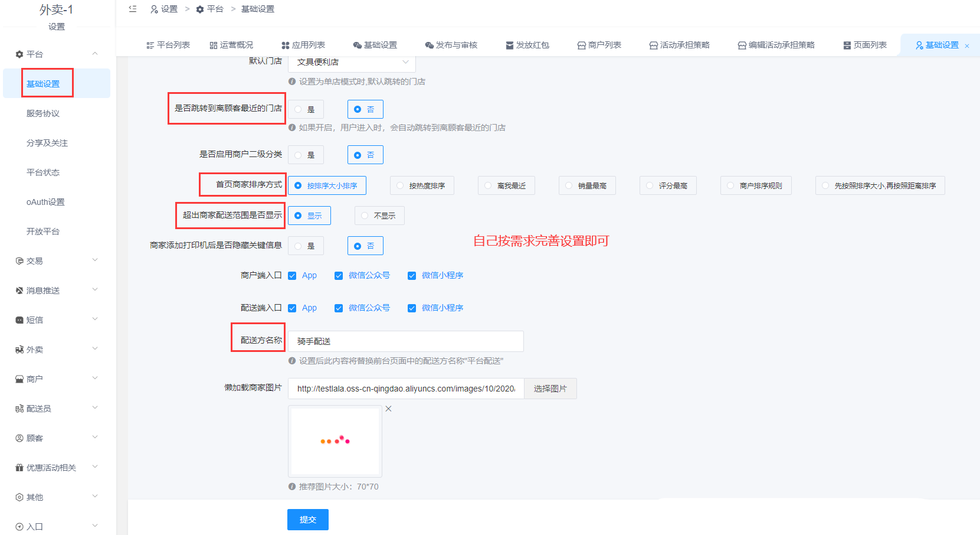Click the 商户 shop icon in sidebar
This screenshot has height=535, width=980.
pyautogui.click(x=19, y=379)
